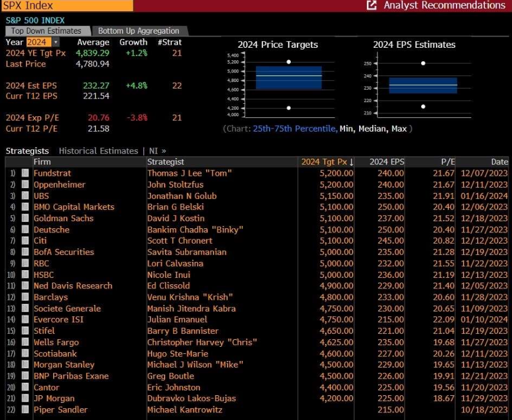Click the 25th-75th Percentile legend label
The image size is (512, 420).
pos(295,129)
